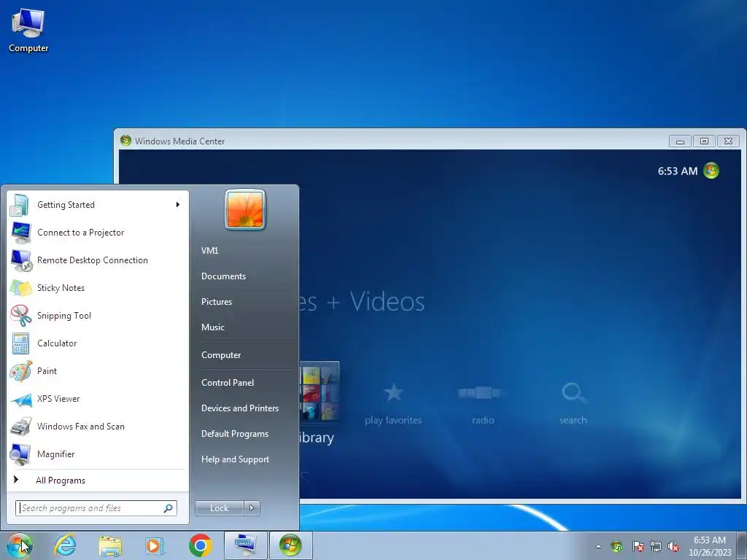The width and height of the screenshot is (747, 560).
Task: Open Computer in Start menu right pane
Action: click(221, 355)
